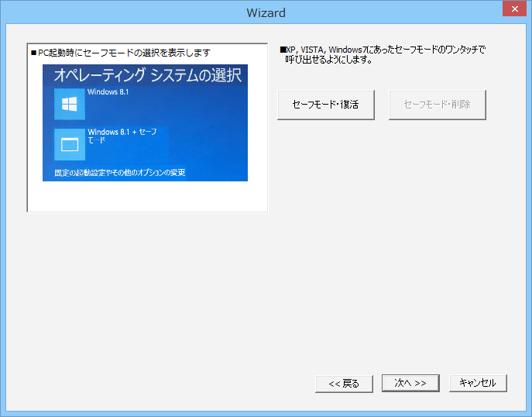The image size is (532, 417).
Task: Click the XP, VISTA, Windows7 description text
Action: (383, 54)
